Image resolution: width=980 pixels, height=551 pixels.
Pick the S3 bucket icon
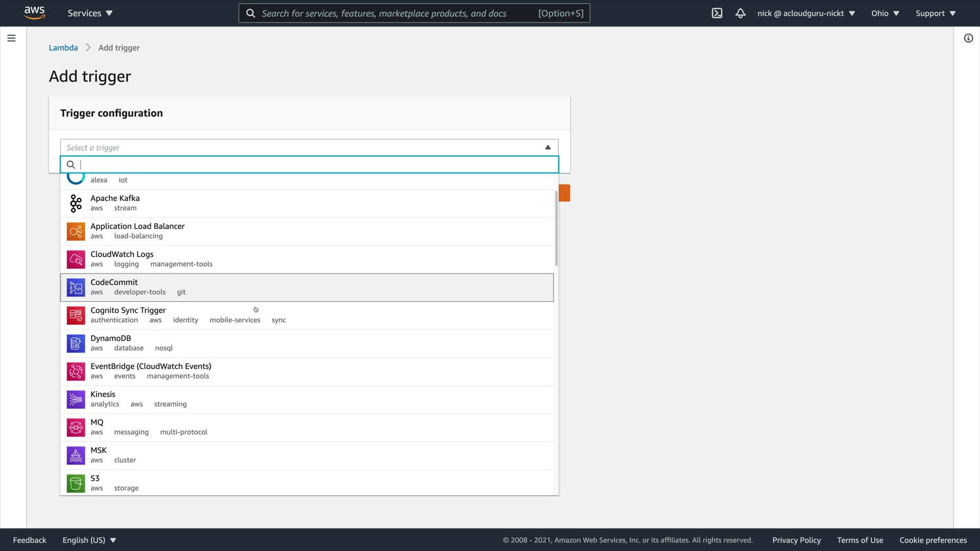[x=76, y=483]
